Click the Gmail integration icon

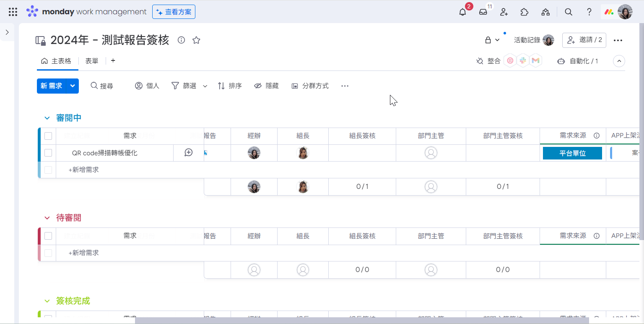tap(535, 61)
